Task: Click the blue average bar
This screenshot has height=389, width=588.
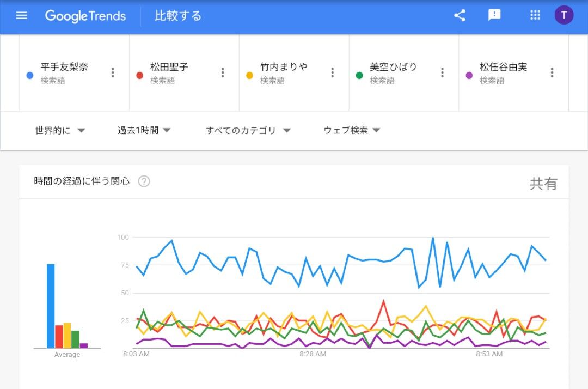Action: point(51,306)
